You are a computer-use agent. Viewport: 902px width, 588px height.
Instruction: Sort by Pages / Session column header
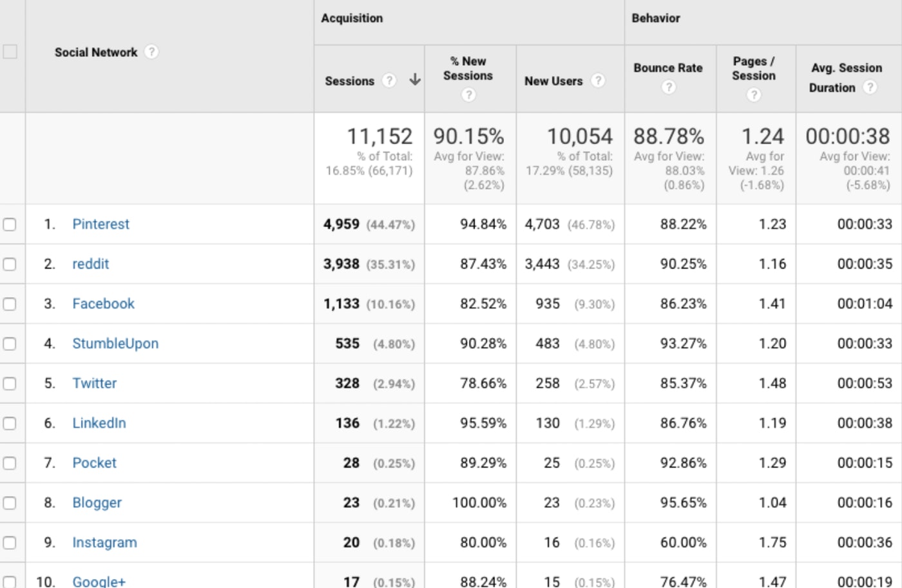click(x=754, y=68)
